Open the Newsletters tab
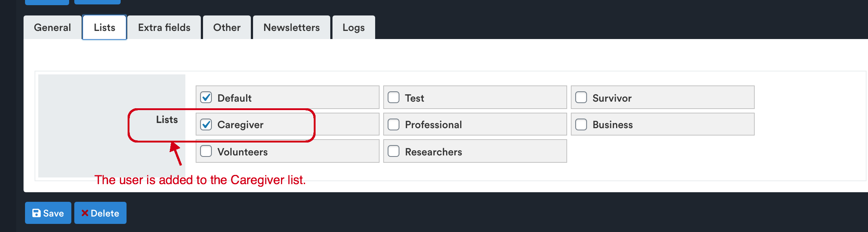 (292, 27)
